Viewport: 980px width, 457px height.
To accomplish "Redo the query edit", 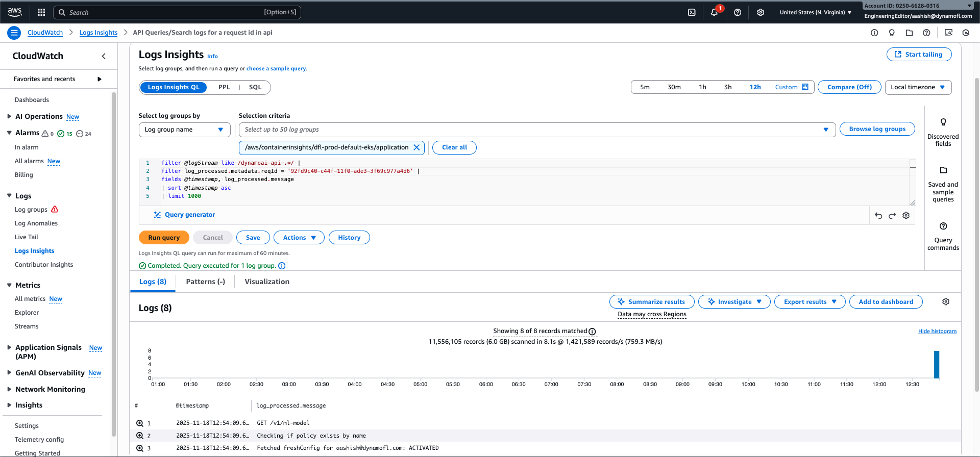I will pos(892,216).
